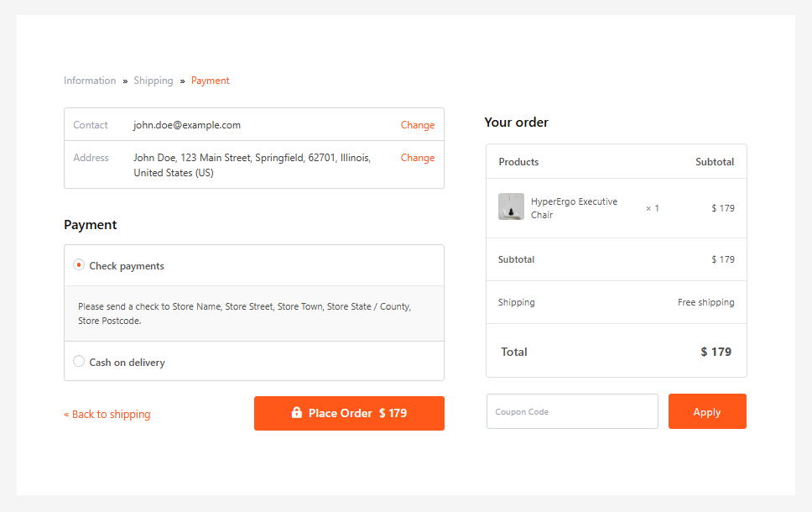
Task: Click the HyperErgo Executive Chair product name
Action: coord(574,208)
